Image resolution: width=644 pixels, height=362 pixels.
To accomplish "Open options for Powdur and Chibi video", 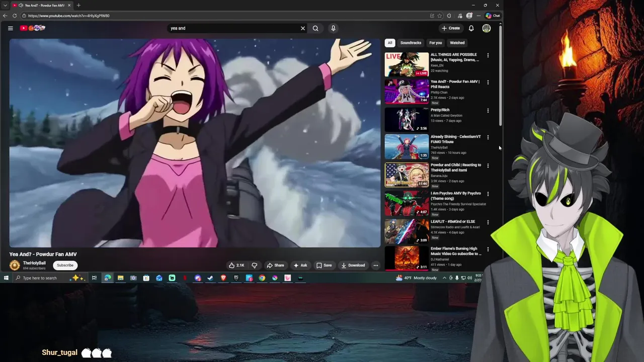I will (x=488, y=166).
